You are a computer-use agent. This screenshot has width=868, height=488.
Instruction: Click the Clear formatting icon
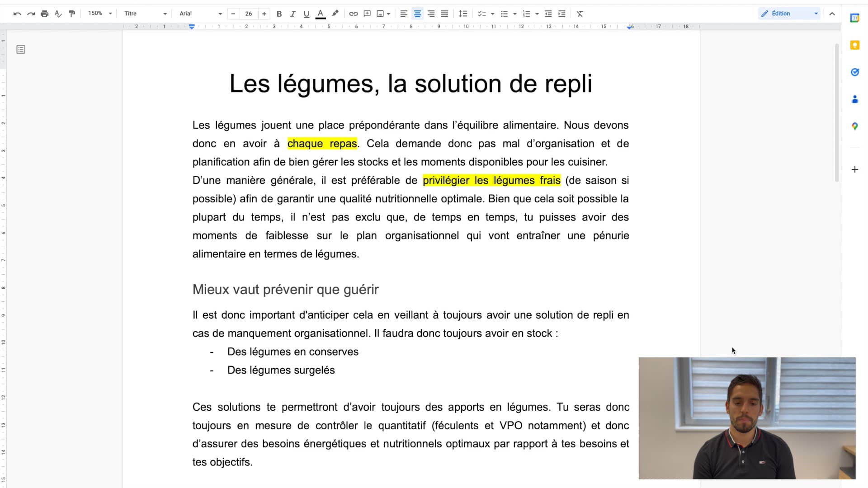(580, 14)
